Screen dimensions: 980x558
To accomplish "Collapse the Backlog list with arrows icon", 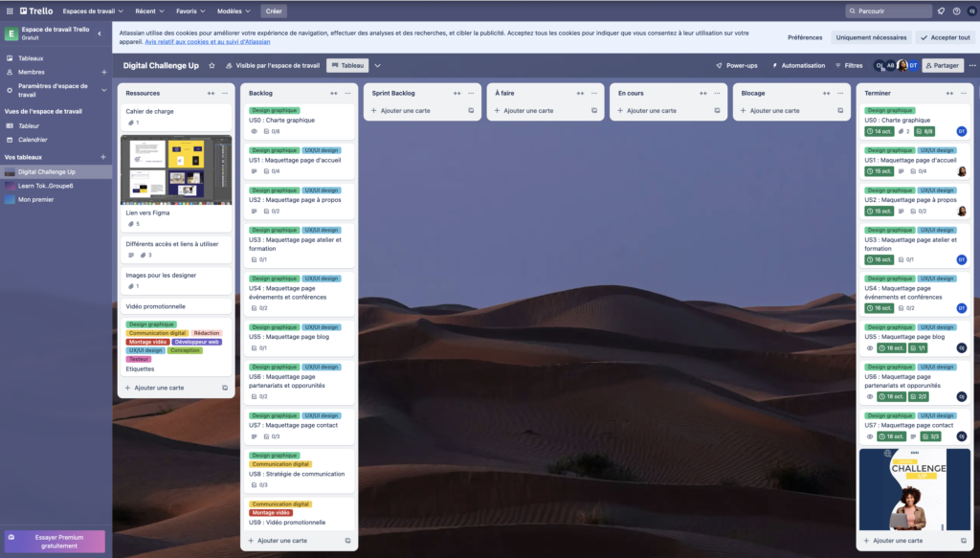I will tap(334, 93).
